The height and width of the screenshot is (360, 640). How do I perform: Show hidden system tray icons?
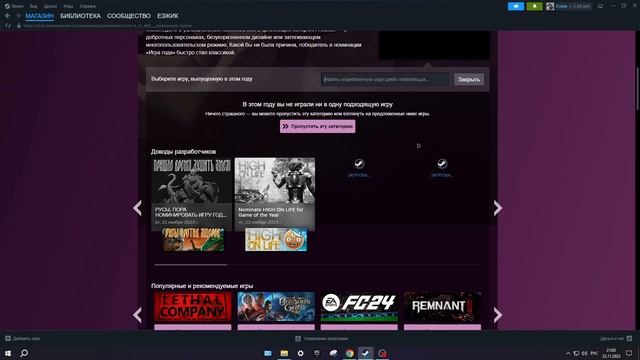tap(568, 353)
